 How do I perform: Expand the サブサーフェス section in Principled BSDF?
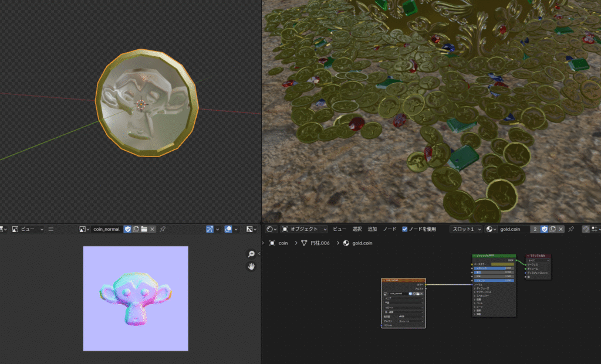[484, 292]
